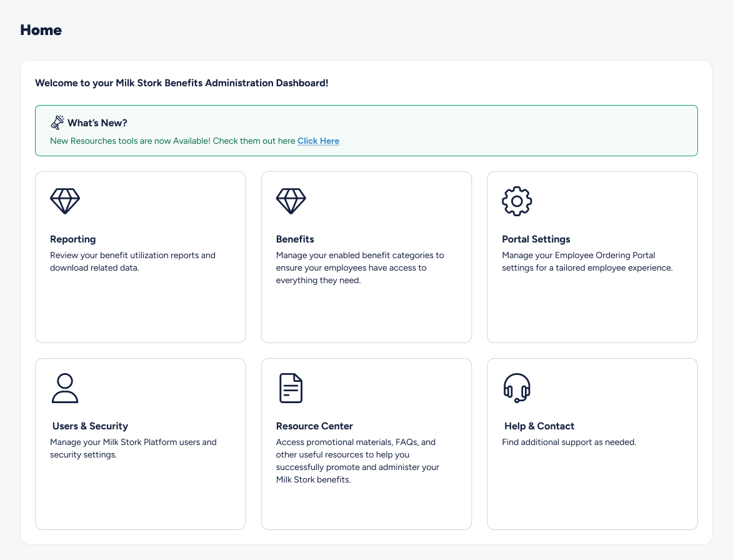
Task: Click the headset icon for Help & Contact
Action: click(517, 388)
